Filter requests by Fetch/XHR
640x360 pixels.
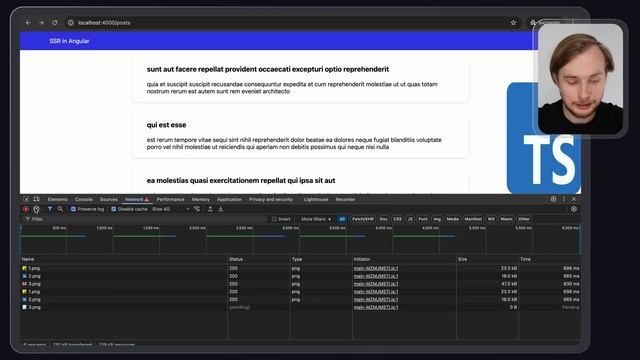click(363, 219)
